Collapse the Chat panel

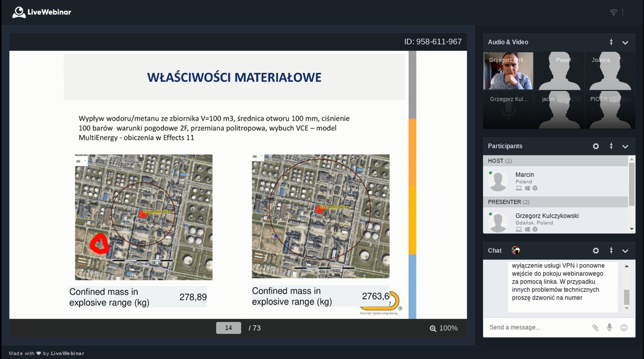[625, 251]
